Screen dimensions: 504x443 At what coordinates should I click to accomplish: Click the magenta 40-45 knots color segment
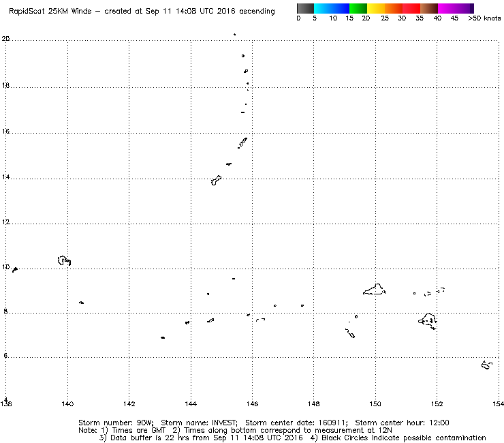tap(447, 8)
